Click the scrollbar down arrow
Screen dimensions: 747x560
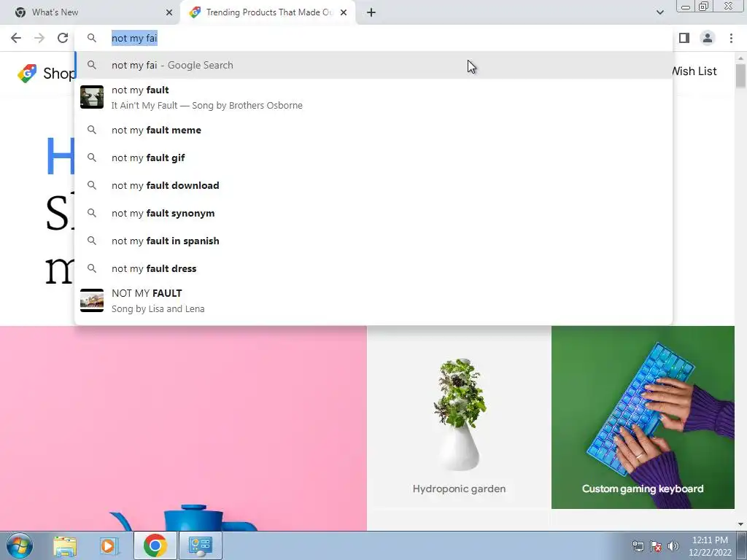tap(740, 524)
